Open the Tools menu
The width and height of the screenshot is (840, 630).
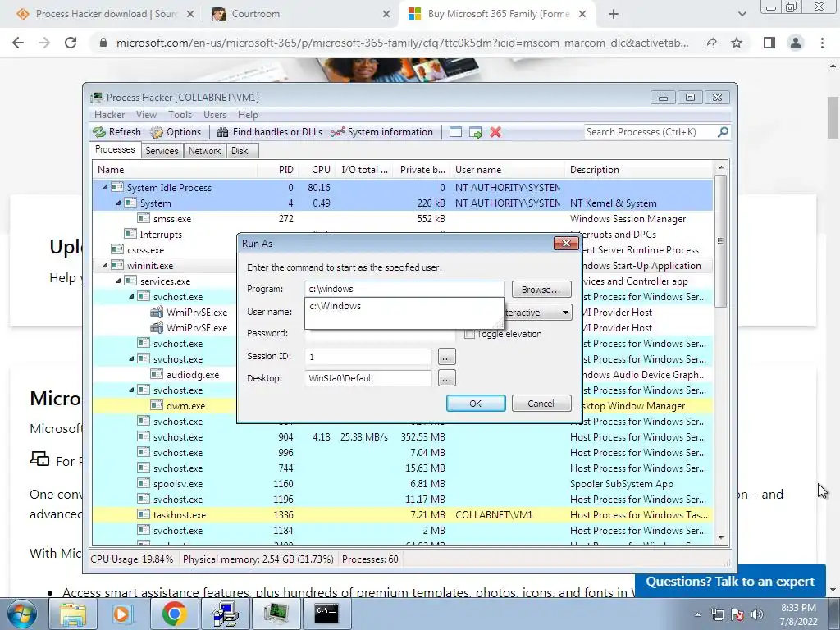pyautogui.click(x=180, y=115)
